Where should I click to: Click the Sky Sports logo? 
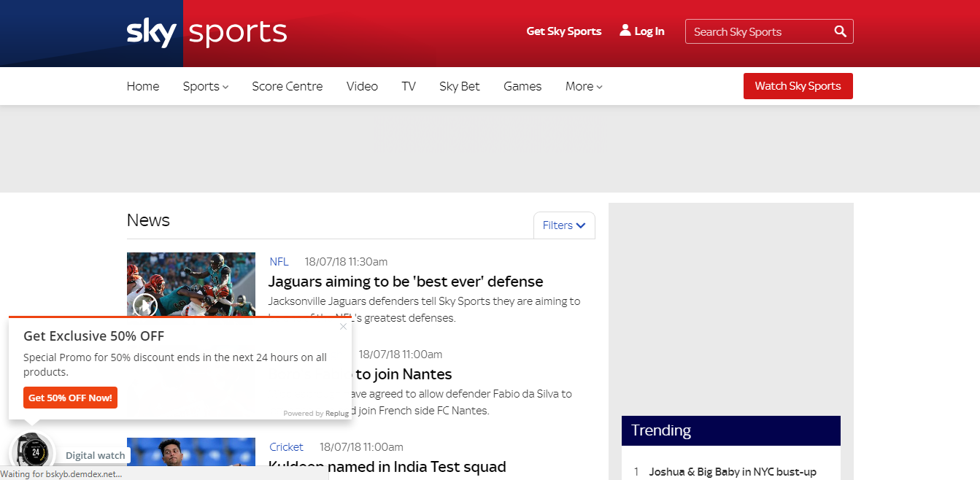click(x=207, y=33)
